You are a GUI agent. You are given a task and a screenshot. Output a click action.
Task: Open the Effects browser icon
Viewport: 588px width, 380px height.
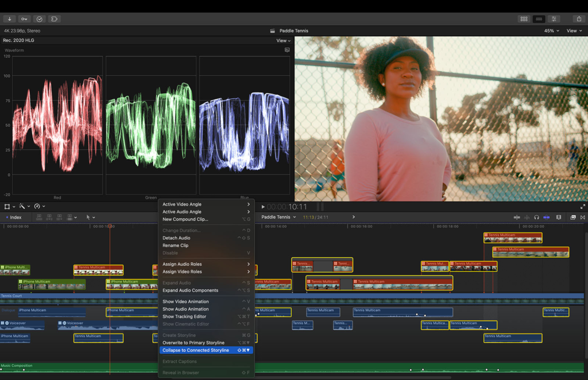572,218
